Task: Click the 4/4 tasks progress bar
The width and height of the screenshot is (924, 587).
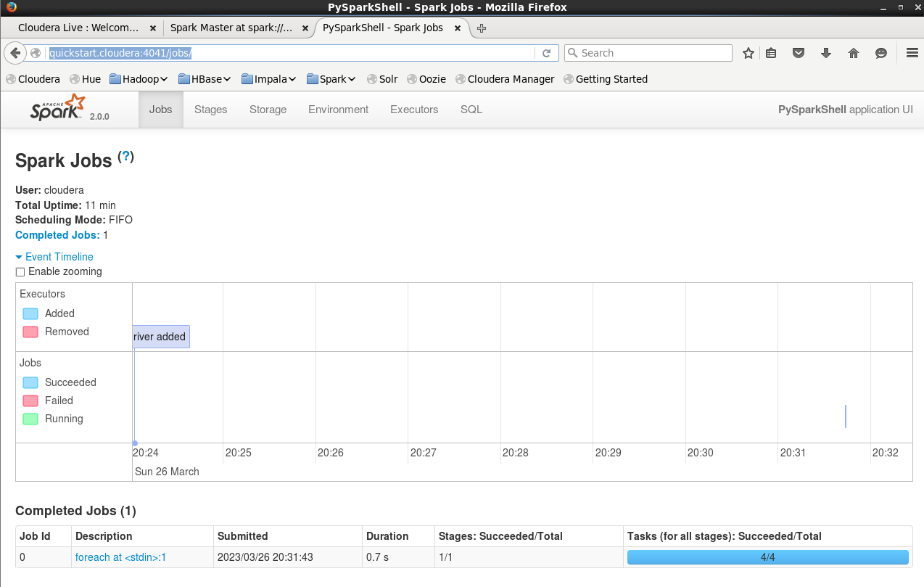Action: coord(767,557)
